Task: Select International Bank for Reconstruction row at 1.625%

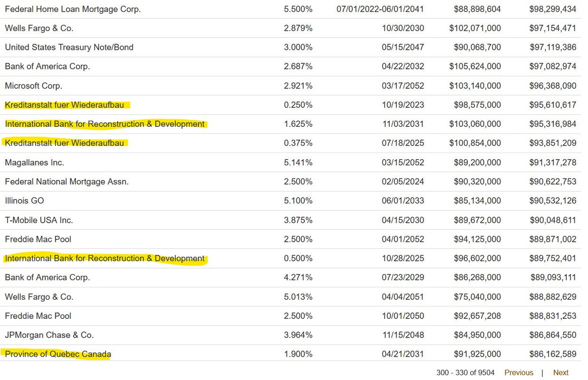Action: pos(105,124)
